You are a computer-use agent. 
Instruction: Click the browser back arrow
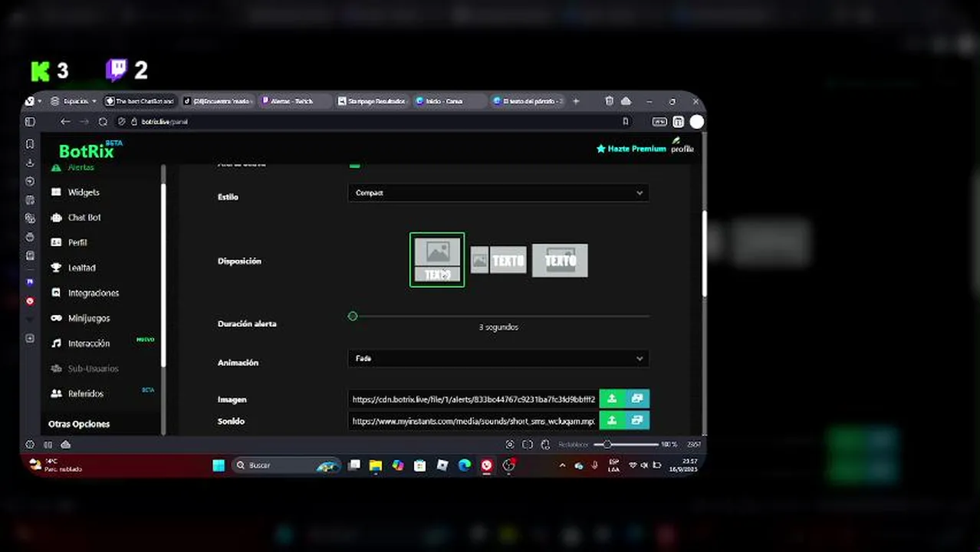click(x=65, y=122)
